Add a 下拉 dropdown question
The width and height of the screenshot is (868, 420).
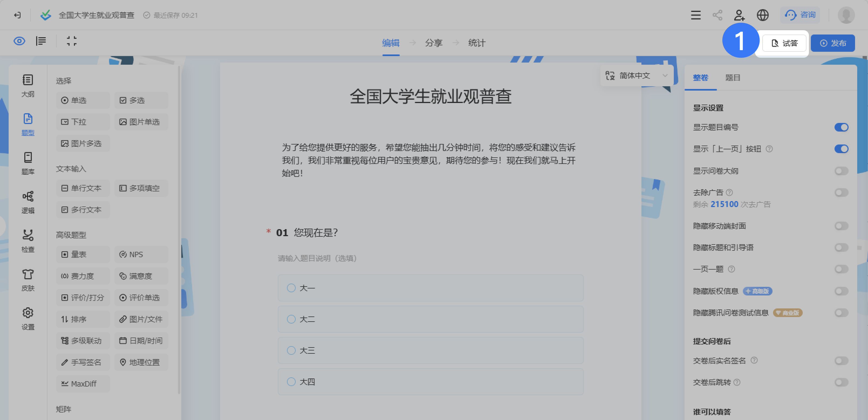(83, 122)
